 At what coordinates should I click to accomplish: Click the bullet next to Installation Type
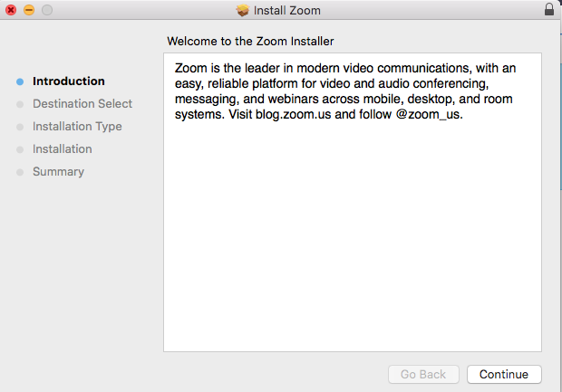click(20, 127)
